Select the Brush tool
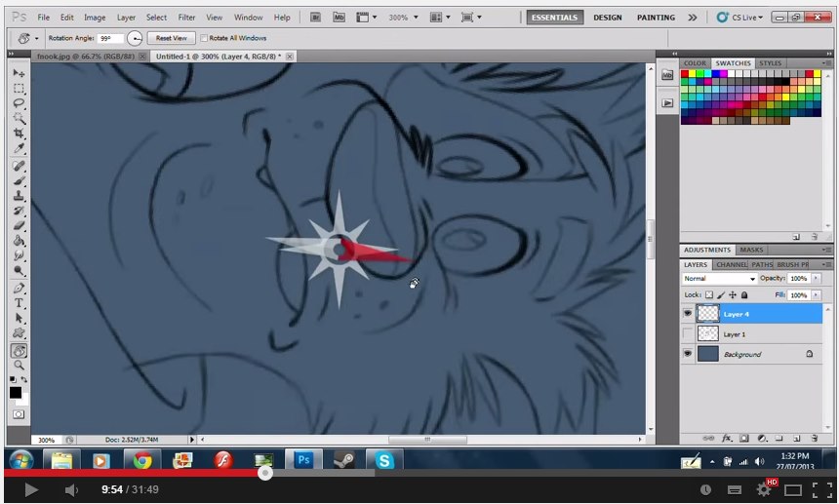The image size is (839, 504). (19, 180)
